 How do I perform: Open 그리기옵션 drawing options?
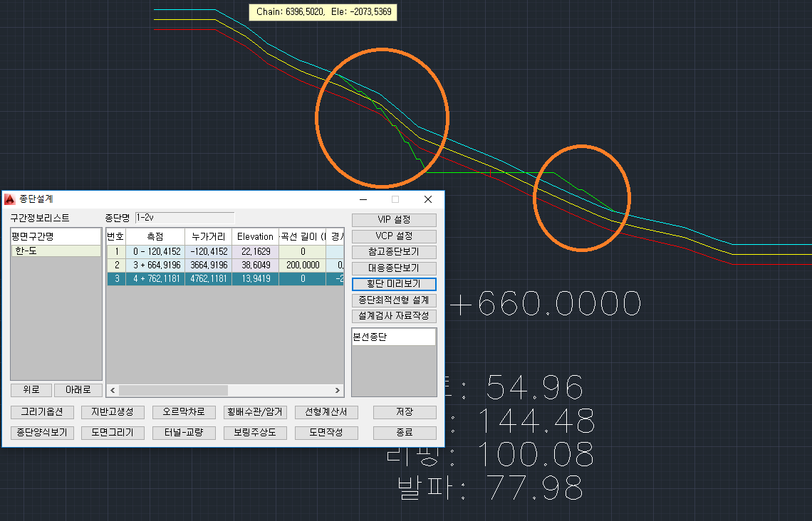click(41, 412)
